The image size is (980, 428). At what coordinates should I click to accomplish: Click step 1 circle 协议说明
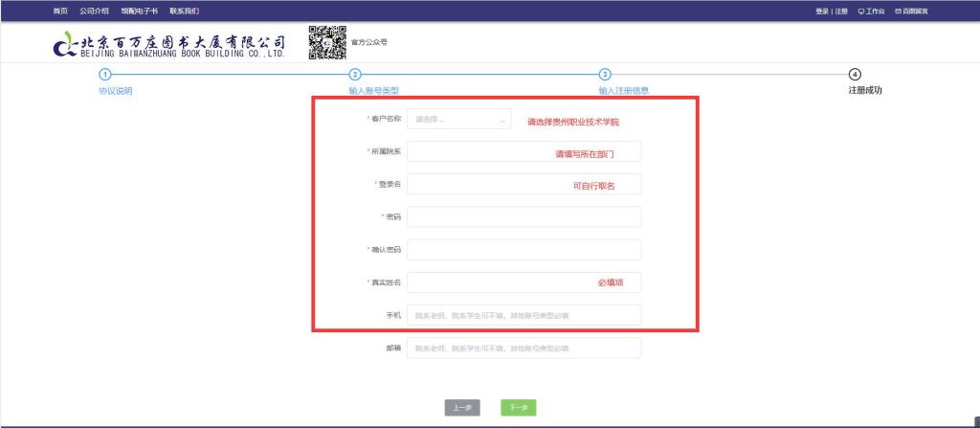[105, 75]
